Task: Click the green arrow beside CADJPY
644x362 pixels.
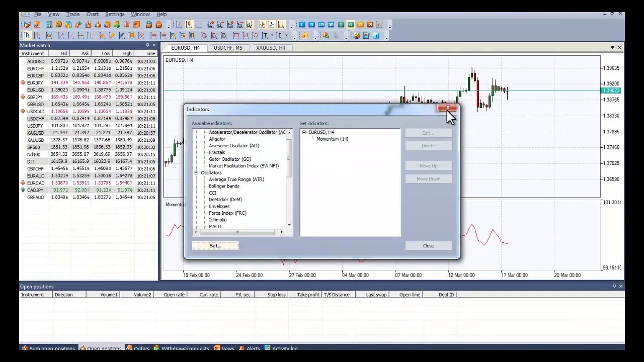Action: [x=23, y=190]
